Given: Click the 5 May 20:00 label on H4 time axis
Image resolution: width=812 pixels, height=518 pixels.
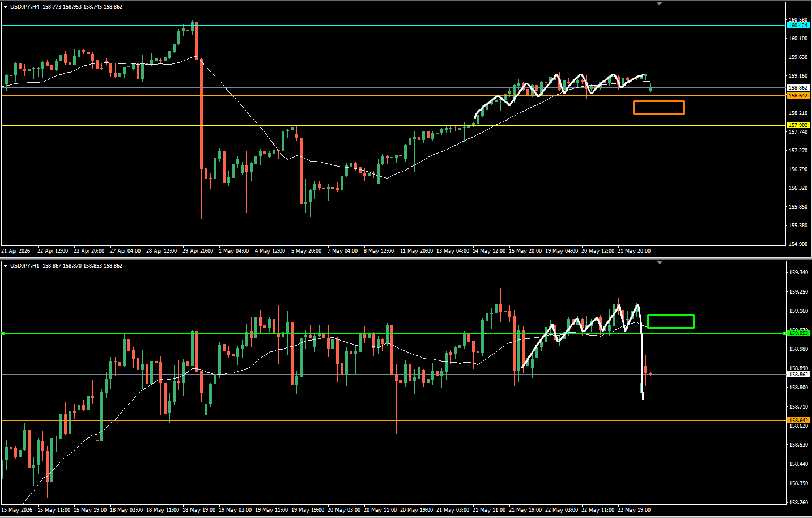Looking at the screenshot, I should coord(306,251).
